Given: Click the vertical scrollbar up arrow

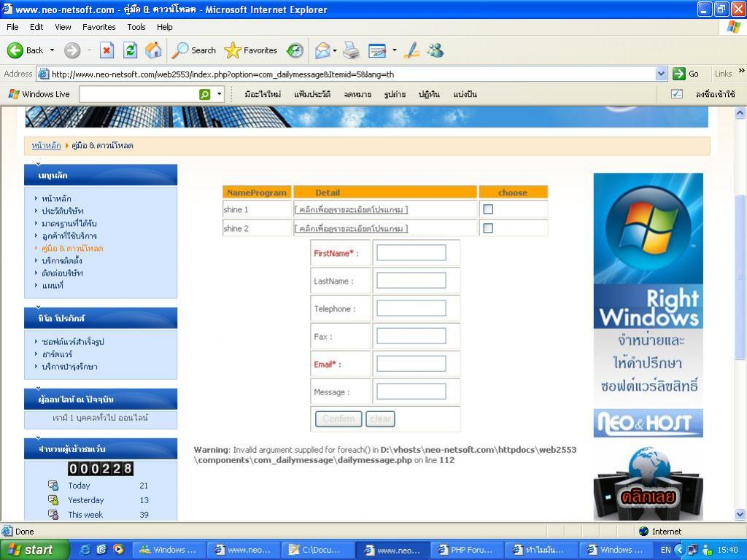Looking at the screenshot, I should (x=740, y=113).
